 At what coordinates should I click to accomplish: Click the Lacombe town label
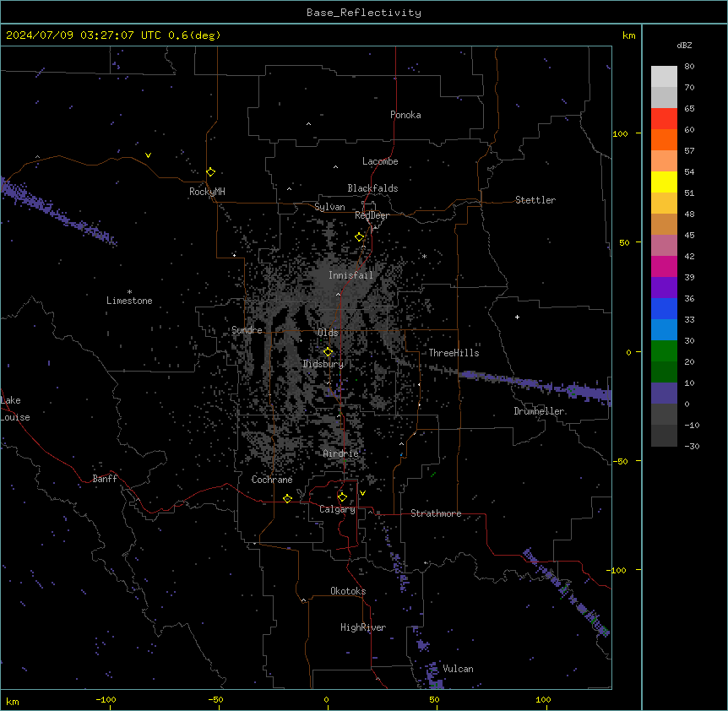[380, 161]
